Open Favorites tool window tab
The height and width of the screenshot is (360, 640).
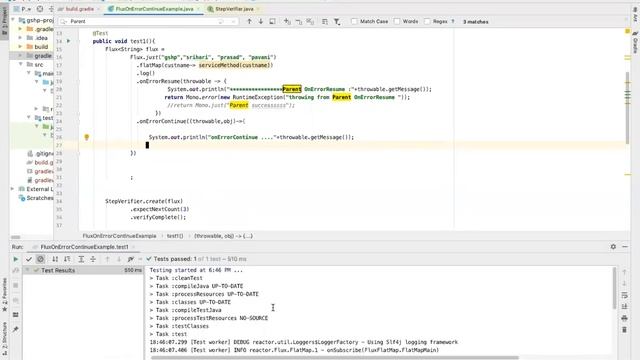coord(4,295)
